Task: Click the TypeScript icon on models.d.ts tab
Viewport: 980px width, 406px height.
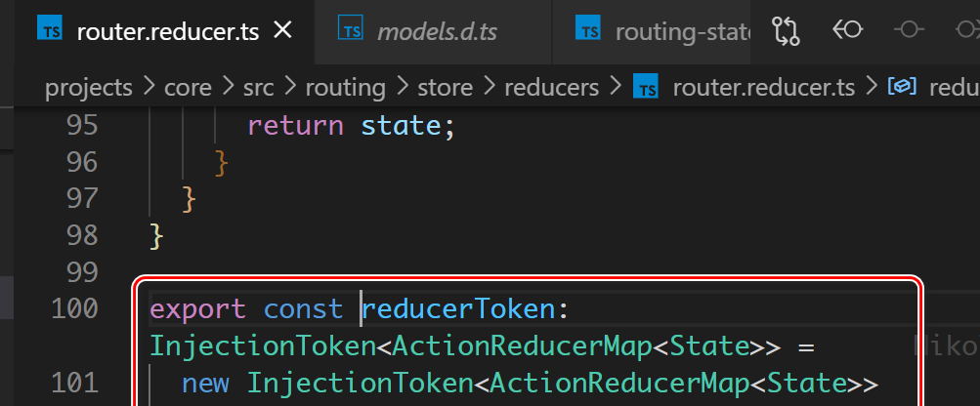Action: click(351, 28)
